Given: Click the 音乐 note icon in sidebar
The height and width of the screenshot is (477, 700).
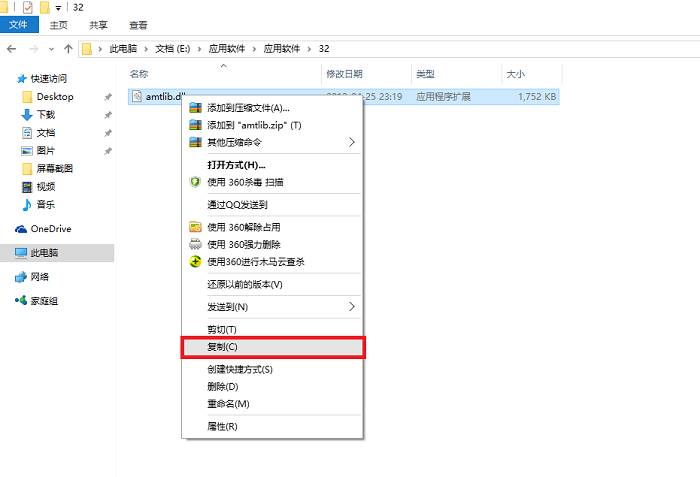Looking at the screenshot, I should point(27,205).
